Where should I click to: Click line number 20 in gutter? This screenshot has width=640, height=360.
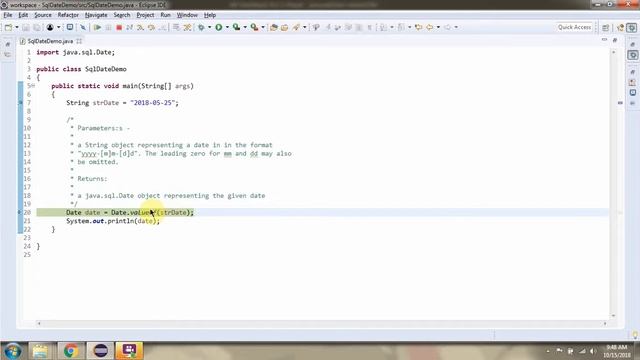(x=27, y=212)
